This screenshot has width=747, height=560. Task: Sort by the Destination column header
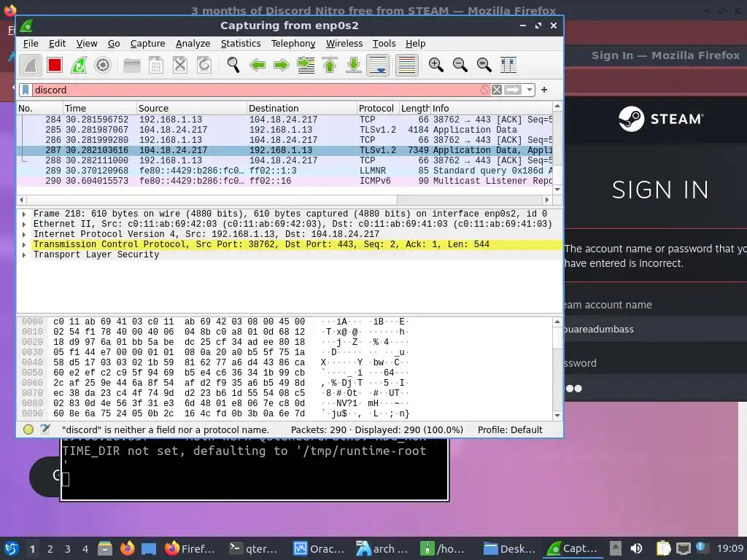[x=301, y=108]
